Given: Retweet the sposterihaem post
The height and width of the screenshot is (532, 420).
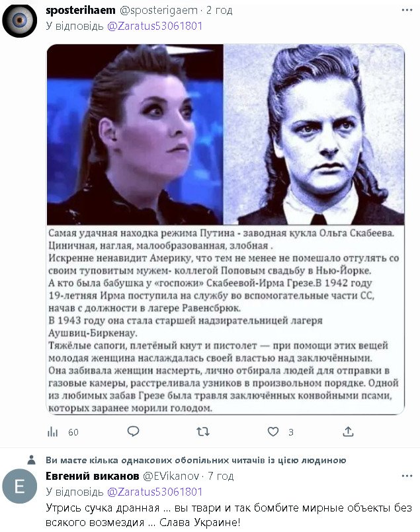Looking at the screenshot, I should point(203,432).
